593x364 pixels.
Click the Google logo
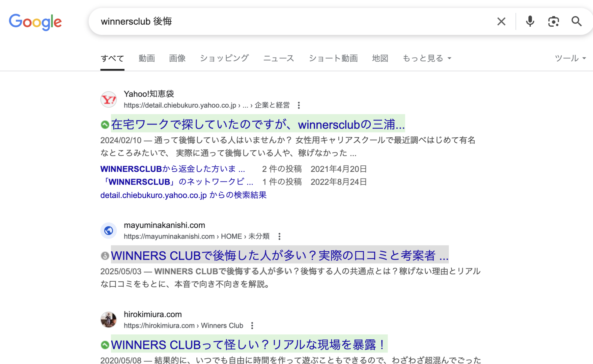(35, 22)
